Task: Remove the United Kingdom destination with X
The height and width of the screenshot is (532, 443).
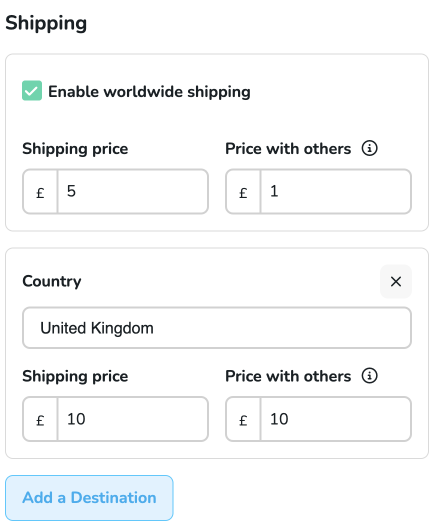Action: (396, 281)
